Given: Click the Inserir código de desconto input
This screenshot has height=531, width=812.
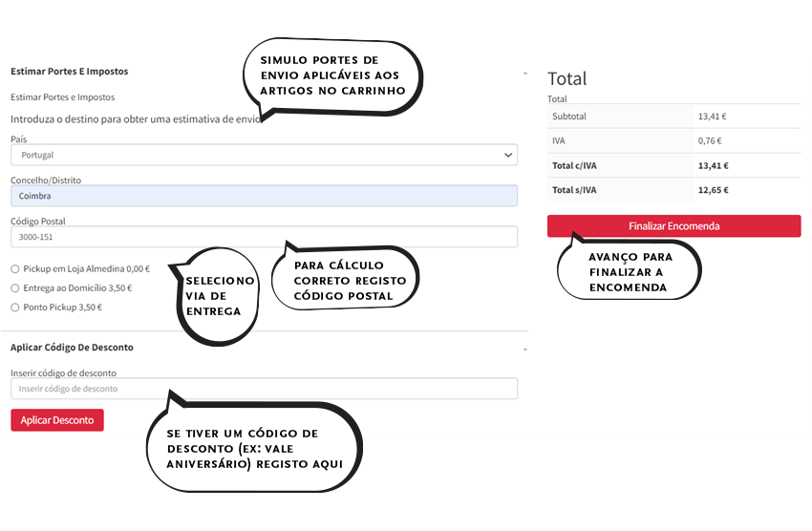Looking at the screenshot, I should (x=263, y=389).
